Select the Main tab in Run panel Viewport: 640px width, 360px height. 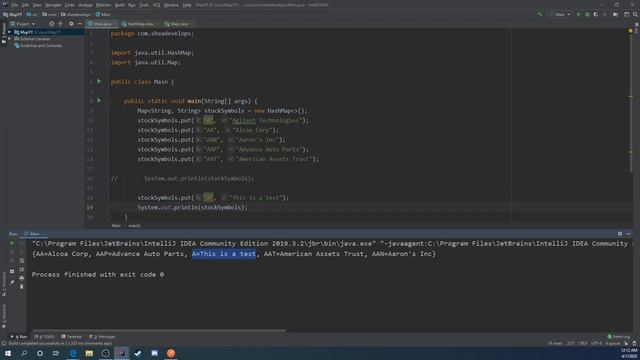click(34, 234)
